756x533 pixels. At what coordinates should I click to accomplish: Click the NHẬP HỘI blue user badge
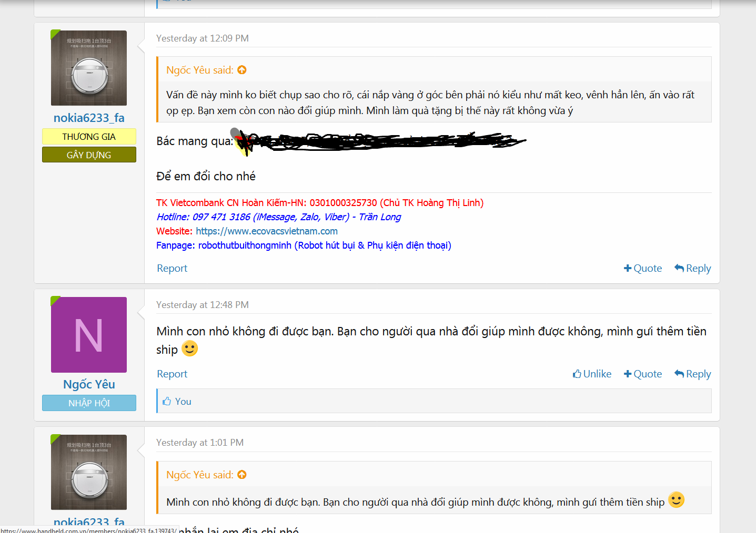click(89, 403)
